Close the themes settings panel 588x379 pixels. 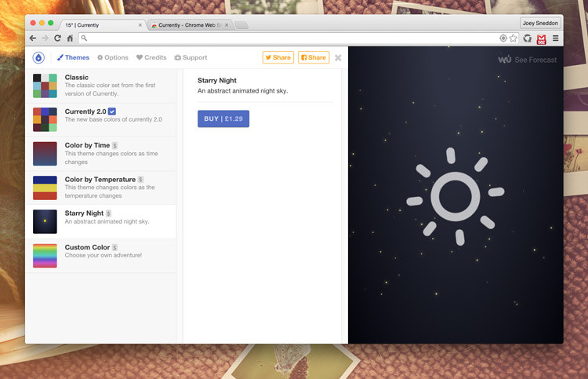[x=338, y=57]
